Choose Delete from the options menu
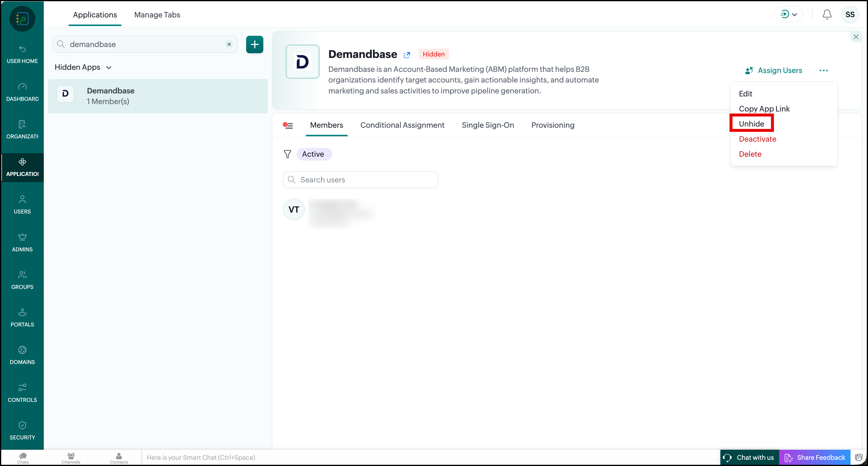The height and width of the screenshot is (466, 868). click(750, 154)
